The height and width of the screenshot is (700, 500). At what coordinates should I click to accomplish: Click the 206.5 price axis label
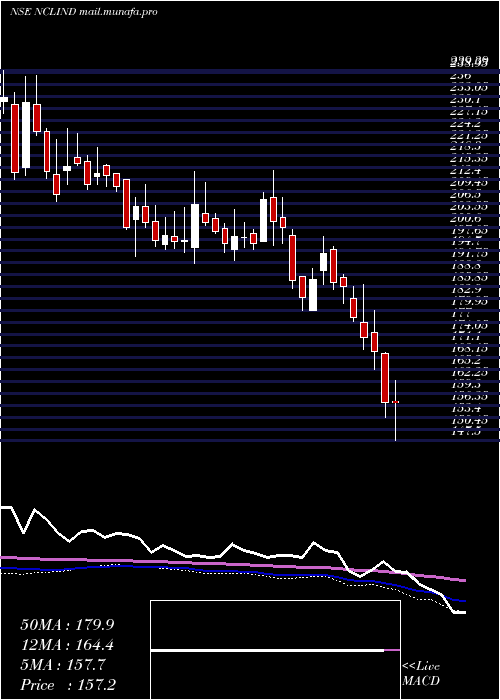[464, 195]
